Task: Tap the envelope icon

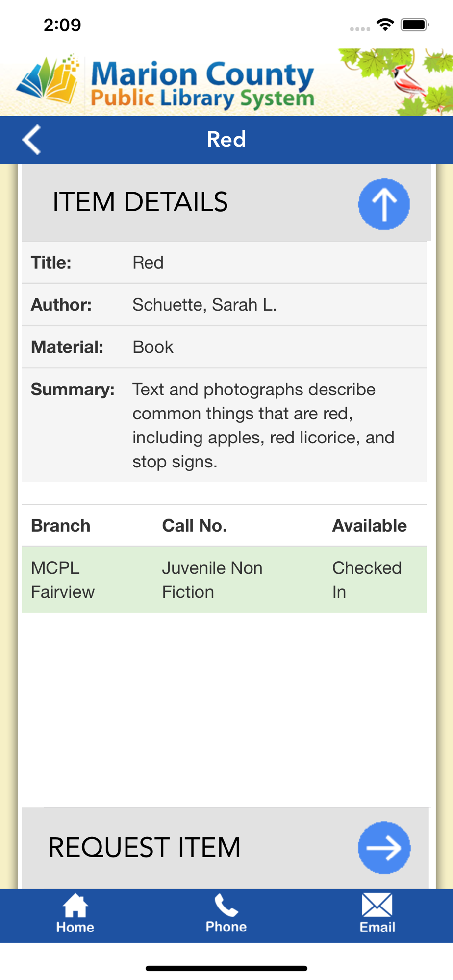Action: point(377,905)
